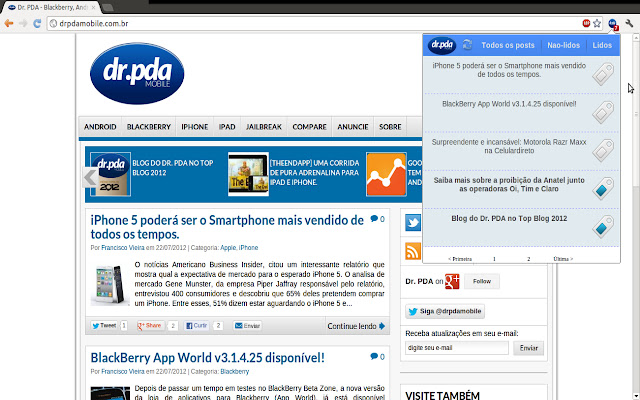640x400 pixels.
Task: Open 'Blog do Dr. PDA no Top Blog 2012' popup entry
Action: (x=509, y=218)
